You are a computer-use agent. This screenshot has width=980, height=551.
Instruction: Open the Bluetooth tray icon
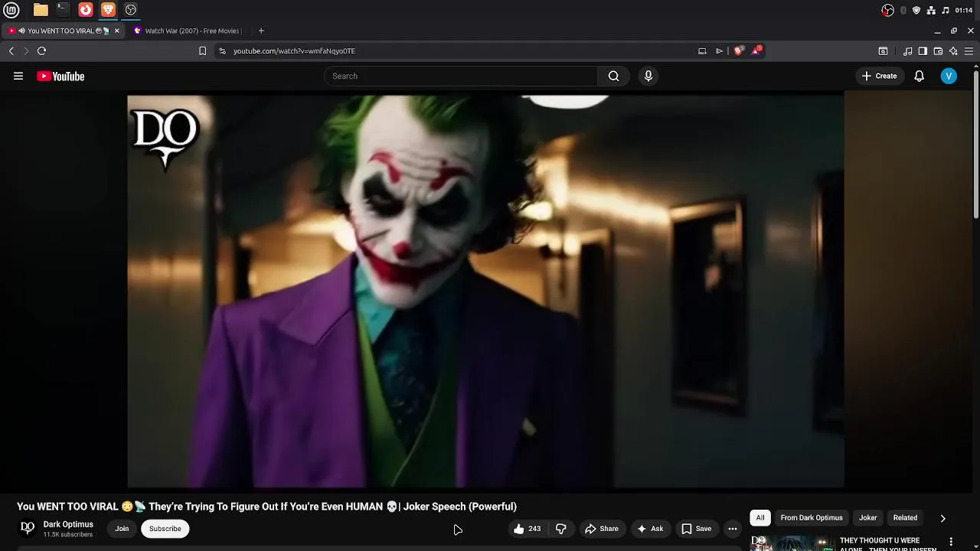pyautogui.click(x=903, y=10)
